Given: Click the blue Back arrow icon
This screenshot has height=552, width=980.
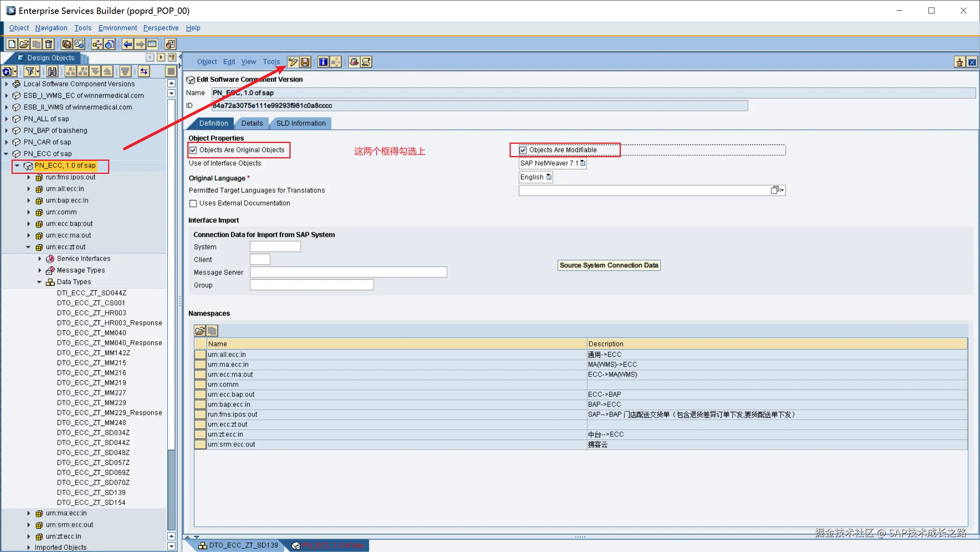Looking at the screenshot, I should tap(127, 44).
